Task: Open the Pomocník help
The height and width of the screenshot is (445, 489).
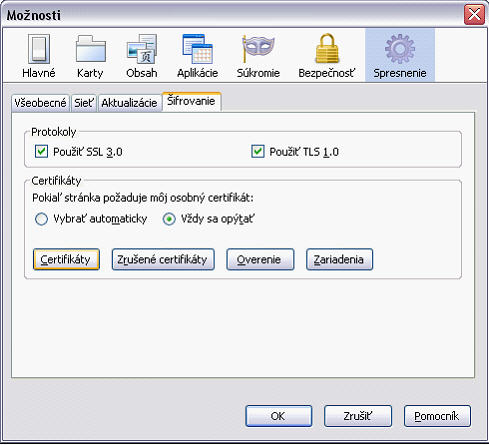Action: point(437,416)
